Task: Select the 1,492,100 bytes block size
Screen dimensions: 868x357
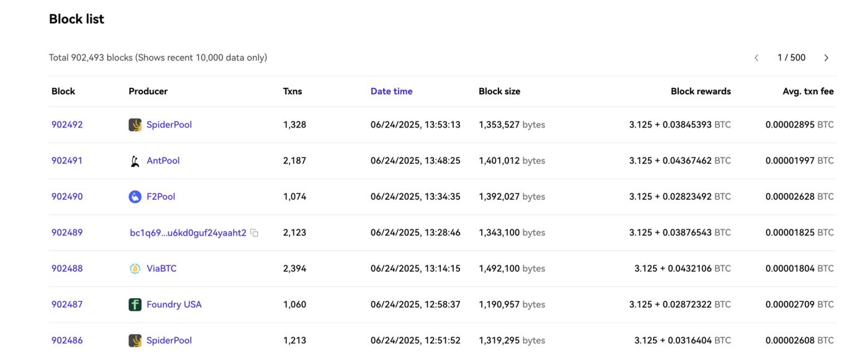Action: 512,268
